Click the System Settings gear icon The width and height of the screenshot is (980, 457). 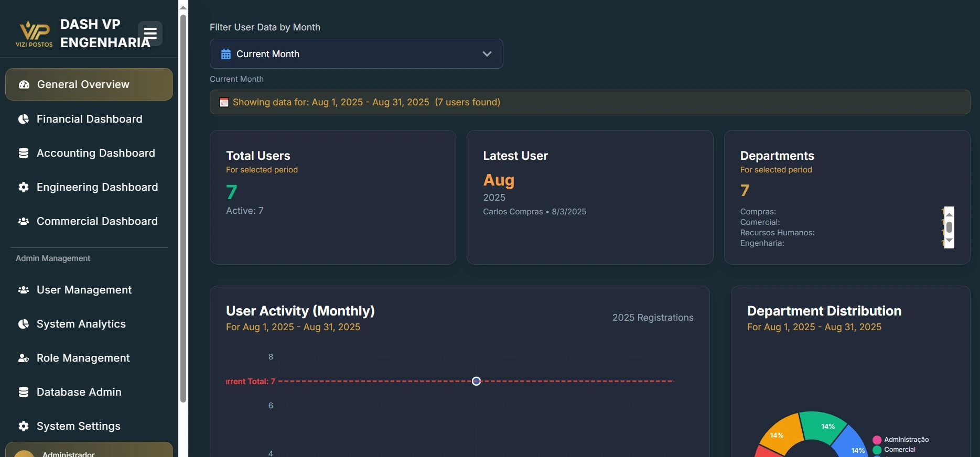pos(24,426)
